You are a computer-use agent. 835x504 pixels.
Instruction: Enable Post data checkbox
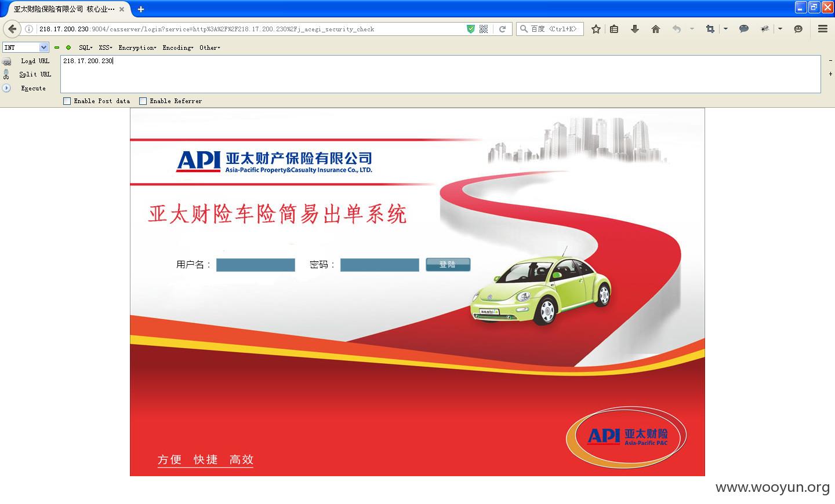67,101
